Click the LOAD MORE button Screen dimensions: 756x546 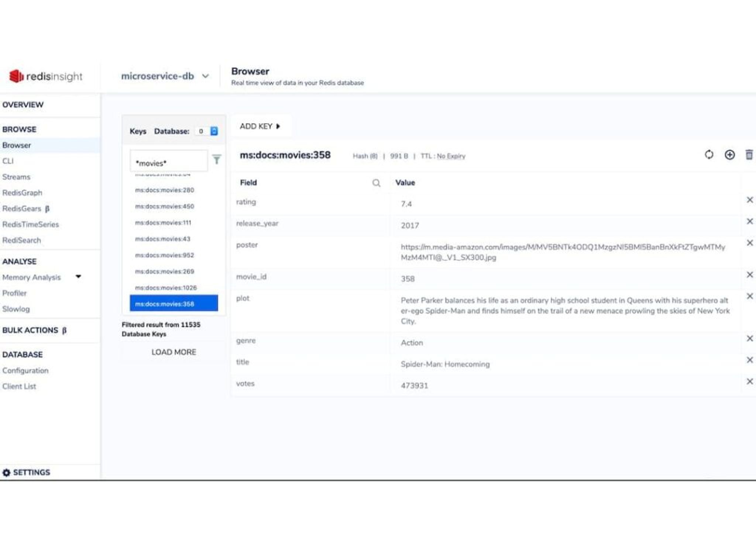[x=173, y=352]
